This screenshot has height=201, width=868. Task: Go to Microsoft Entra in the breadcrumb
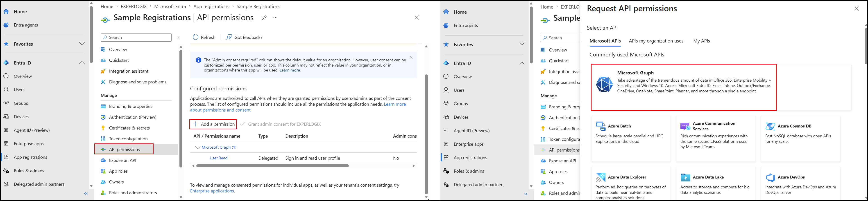[170, 6]
